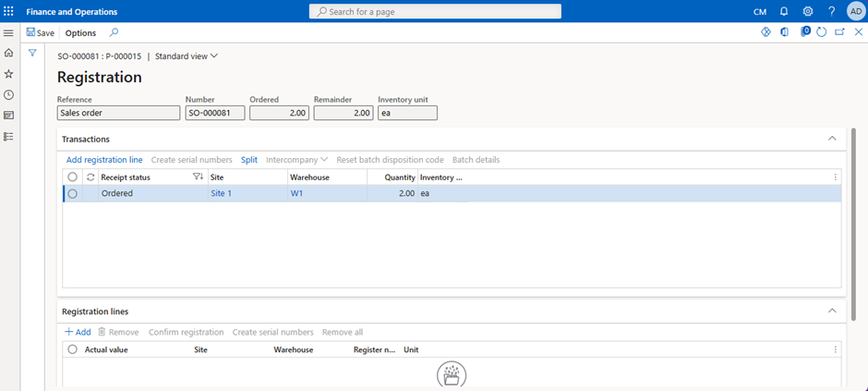Expand the navigation pane hamburger
Screen dimensions: 868x391
click(8, 33)
